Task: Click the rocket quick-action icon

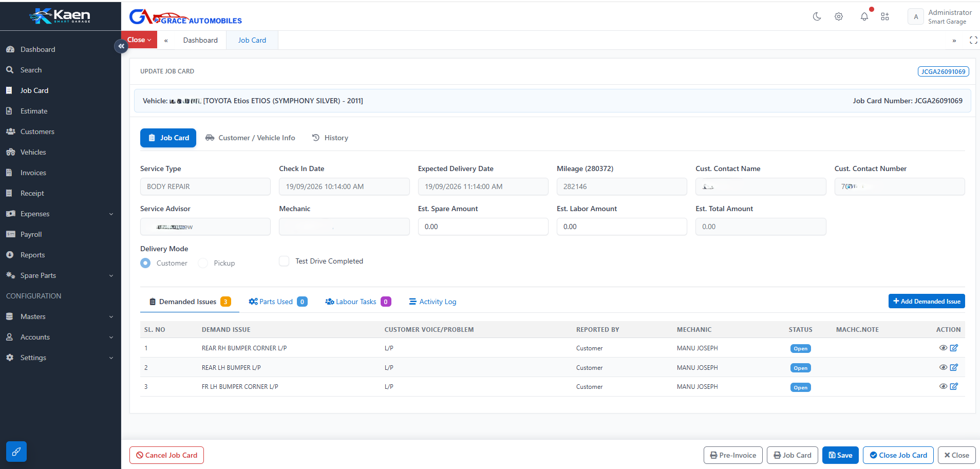Action: [16, 452]
